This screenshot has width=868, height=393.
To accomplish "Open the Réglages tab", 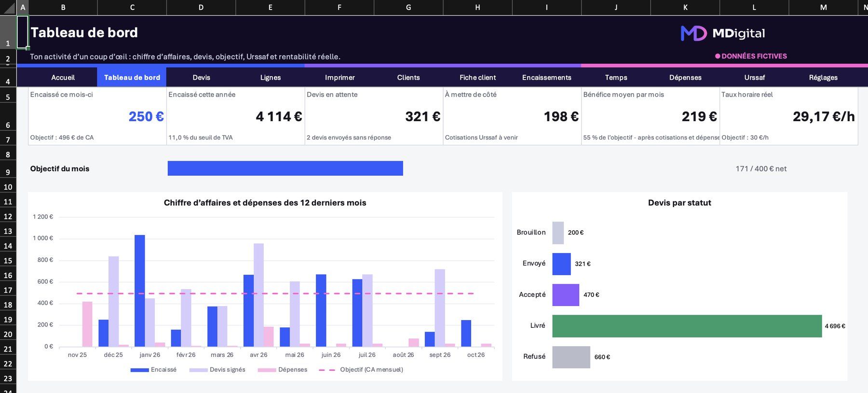I will pos(823,77).
